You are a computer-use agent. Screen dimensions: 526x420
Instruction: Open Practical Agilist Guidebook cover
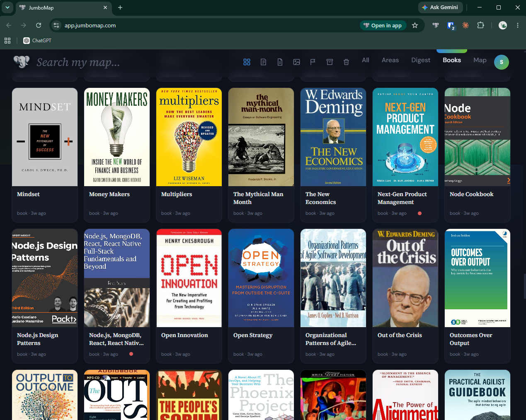478,395
